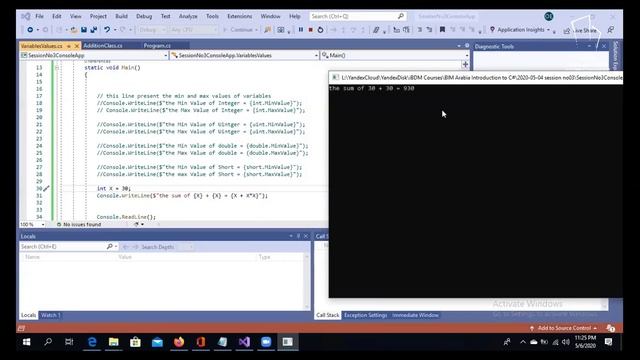Screen dimensions: 640x360
Task: Open the Tools menu
Action: point(212,16)
